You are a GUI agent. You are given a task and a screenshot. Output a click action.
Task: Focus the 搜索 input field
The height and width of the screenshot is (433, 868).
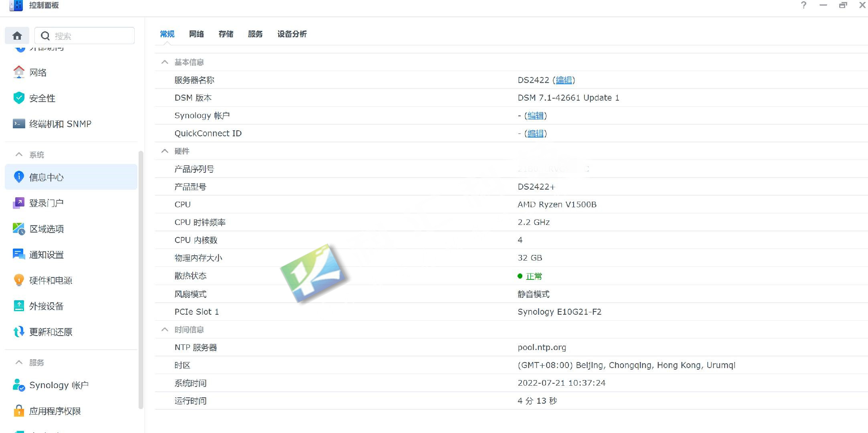pyautogui.click(x=85, y=36)
